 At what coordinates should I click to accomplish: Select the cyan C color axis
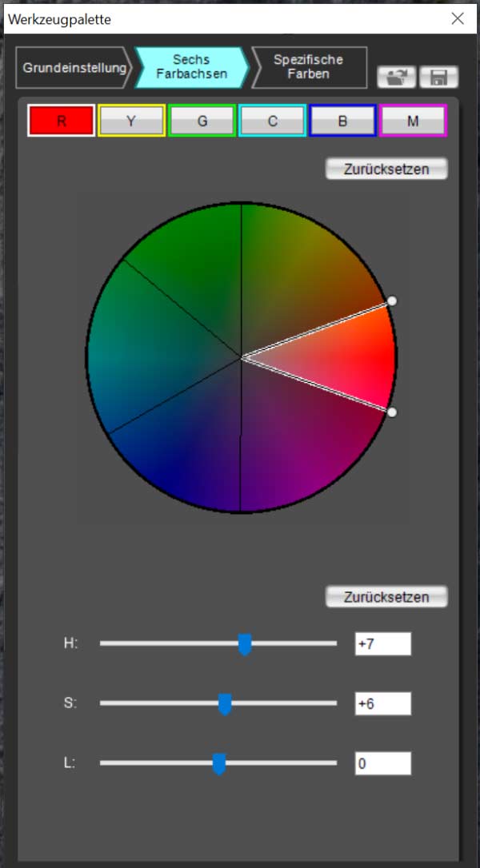click(272, 121)
